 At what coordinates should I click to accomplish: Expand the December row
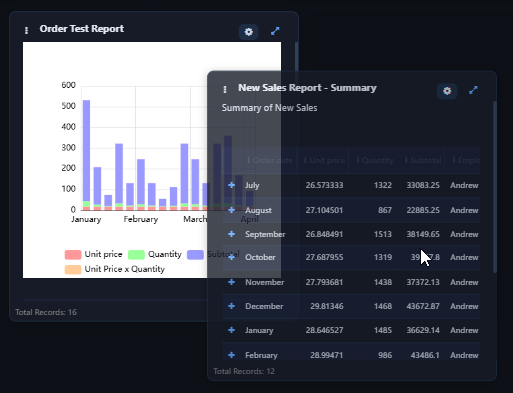pyautogui.click(x=231, y=306)
